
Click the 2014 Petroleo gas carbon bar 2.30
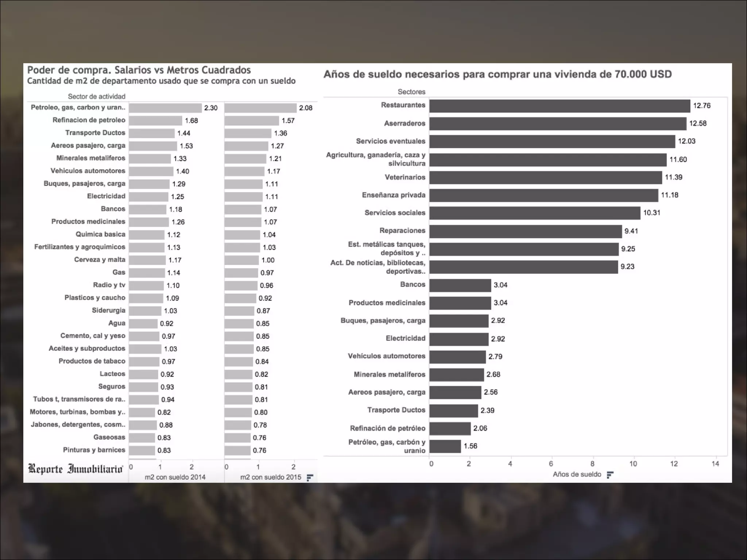[x=165, y=108]
